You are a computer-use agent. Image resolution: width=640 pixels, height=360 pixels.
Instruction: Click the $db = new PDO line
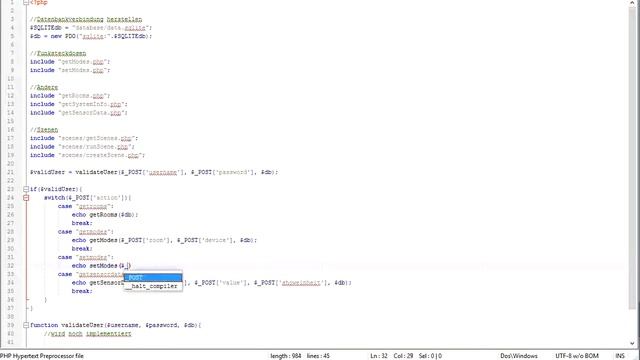91,36
